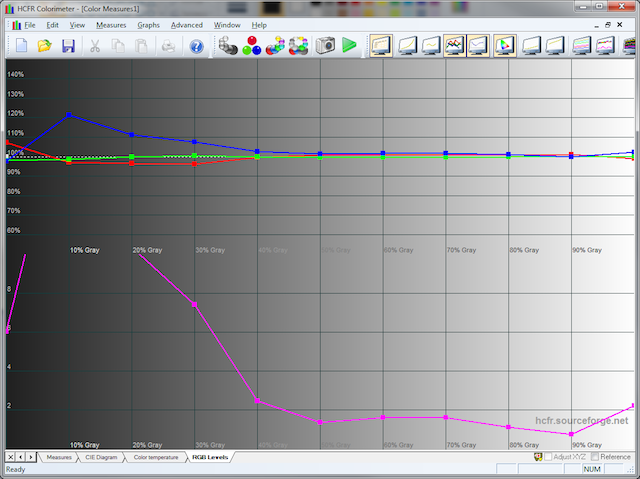Click the Print icon
This screenshot has height=479, width=640.
[x=168, y=45]
